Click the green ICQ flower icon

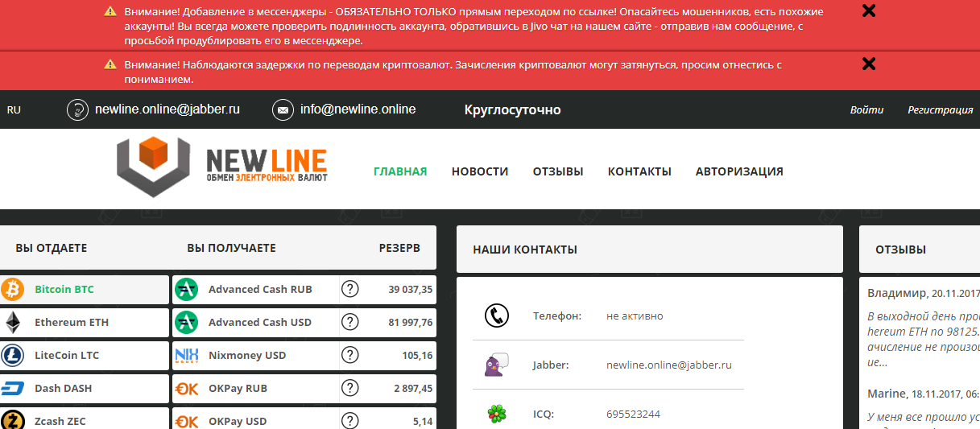pos(497,414)
